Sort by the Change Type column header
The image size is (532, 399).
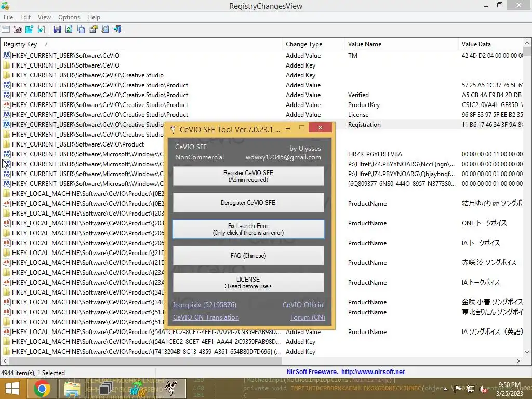pos(313,44)
